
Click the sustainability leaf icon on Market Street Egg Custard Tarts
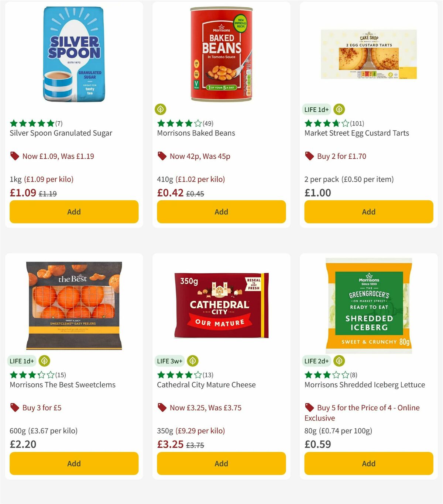pos(339,109)
